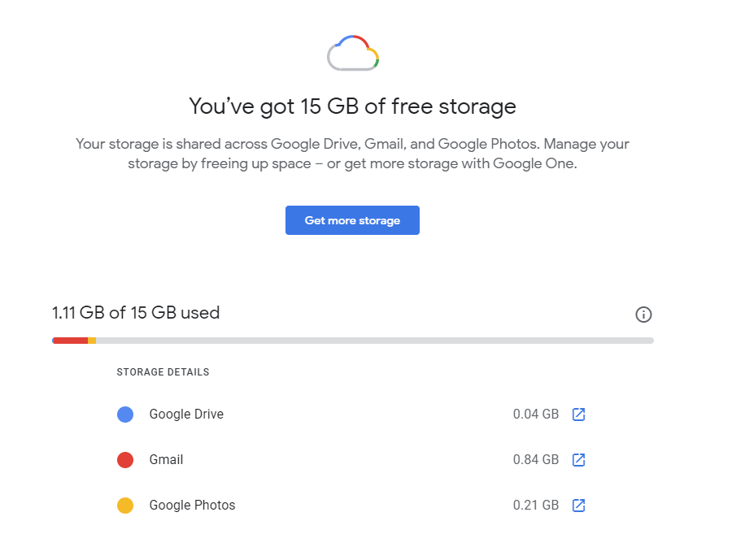Click the yellow Google Photos color dot
The width and height of the screenshot is (745, 560).
click(x=125, y=506)
